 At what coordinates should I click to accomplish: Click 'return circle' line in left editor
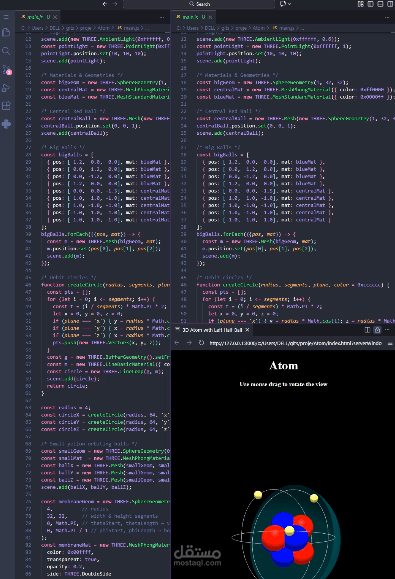(x=67, y=386)
